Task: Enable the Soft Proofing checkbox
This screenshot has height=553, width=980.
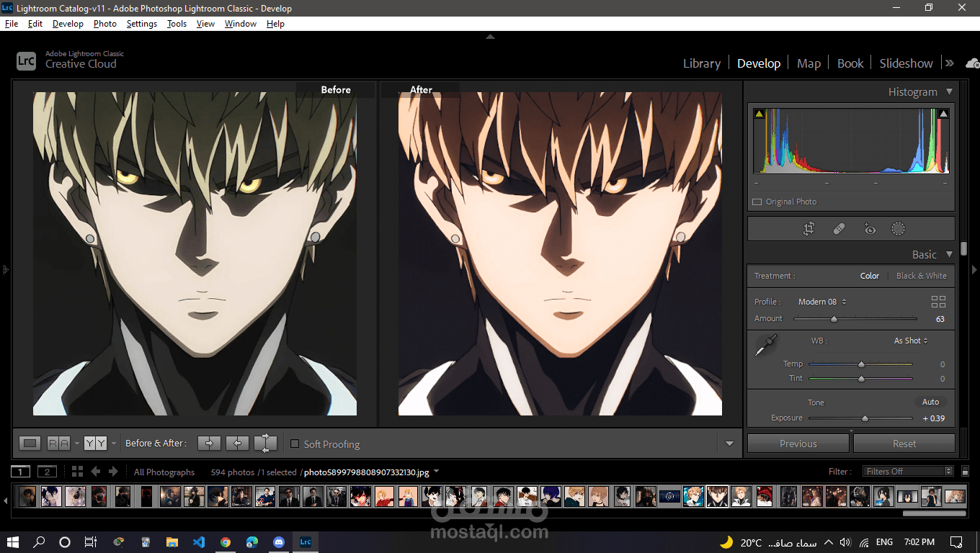Action: click(294, 444)
